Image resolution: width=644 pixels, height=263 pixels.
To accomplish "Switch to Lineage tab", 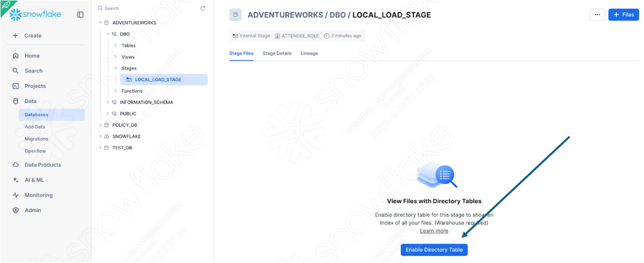I will coord(309,54).
